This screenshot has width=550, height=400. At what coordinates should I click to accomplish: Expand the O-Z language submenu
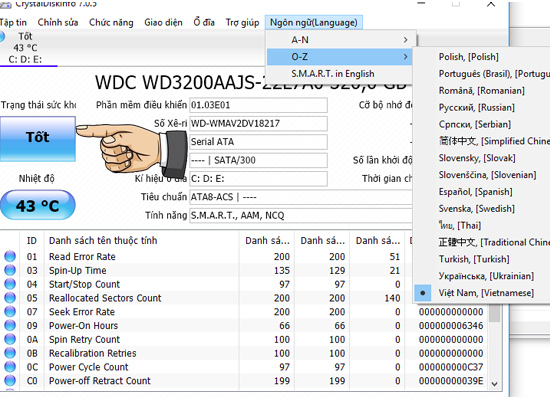[340, 56]
